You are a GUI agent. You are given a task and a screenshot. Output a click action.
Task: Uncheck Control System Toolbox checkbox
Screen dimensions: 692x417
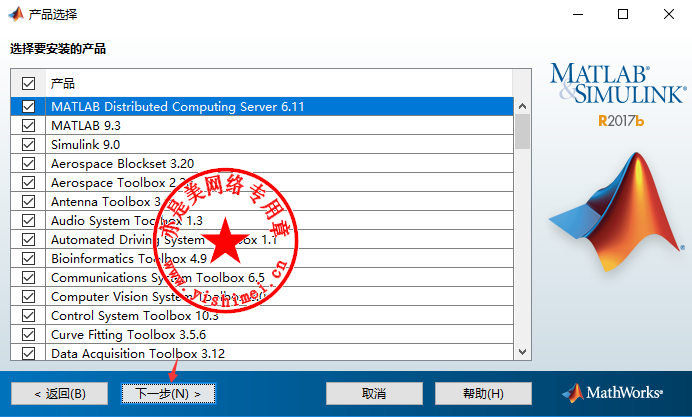pos(28,315)
